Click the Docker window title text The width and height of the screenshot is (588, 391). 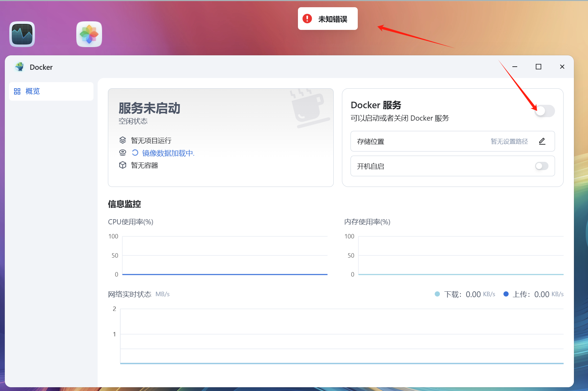[x=41, y=67]
